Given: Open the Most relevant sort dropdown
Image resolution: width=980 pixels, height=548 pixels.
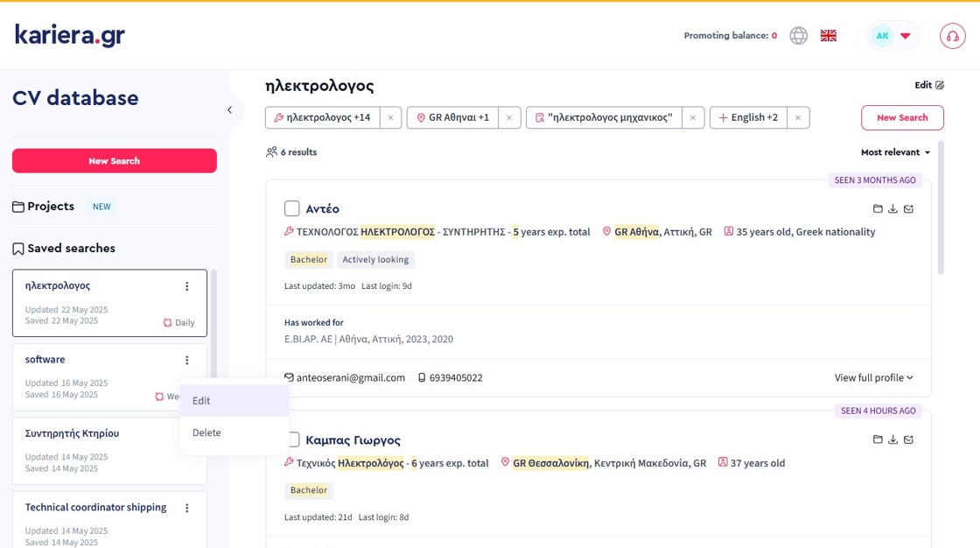Looking at the screenshot, I should (895, 152).
